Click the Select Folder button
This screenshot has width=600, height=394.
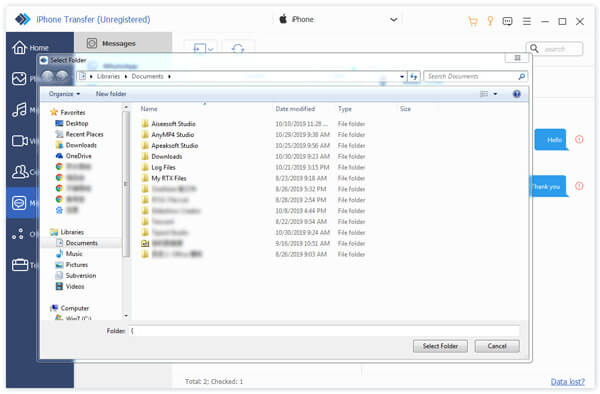pos(440,346)
